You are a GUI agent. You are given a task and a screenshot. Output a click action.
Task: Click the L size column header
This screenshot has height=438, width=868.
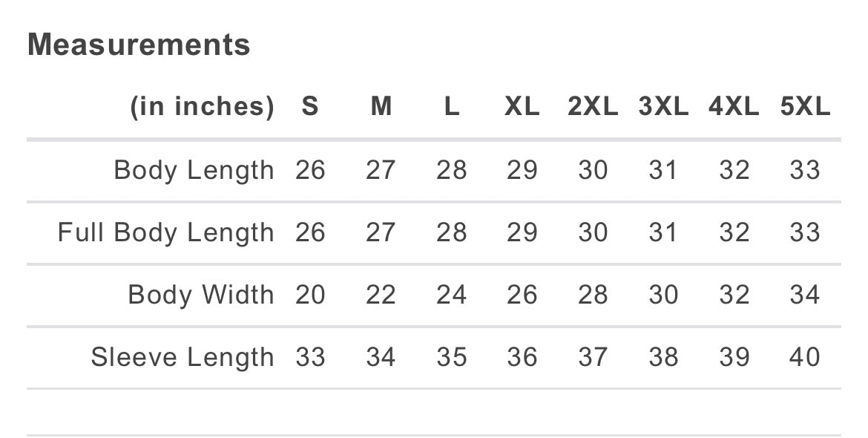tap(451, 107)
